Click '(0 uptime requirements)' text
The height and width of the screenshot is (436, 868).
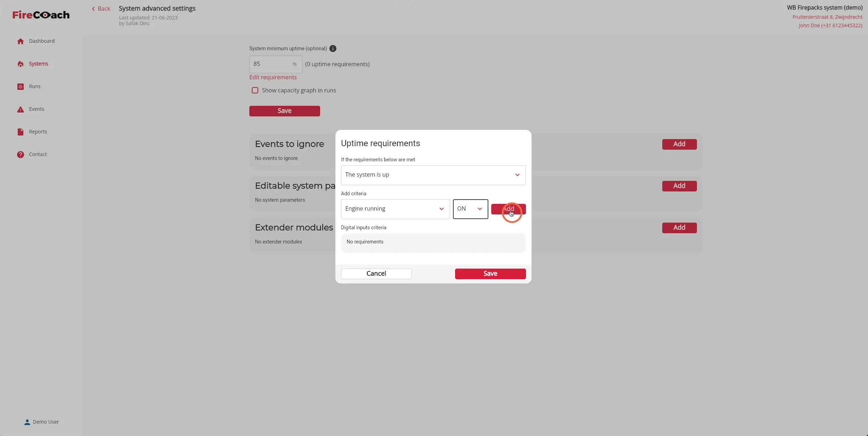coord(337,64)
